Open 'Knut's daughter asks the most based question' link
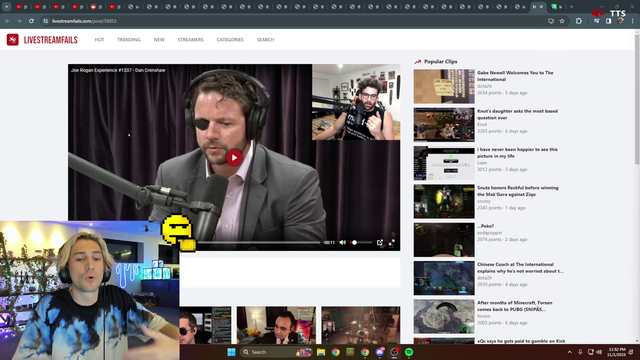This screenshot has height=360, width=640. pos(517,114)
